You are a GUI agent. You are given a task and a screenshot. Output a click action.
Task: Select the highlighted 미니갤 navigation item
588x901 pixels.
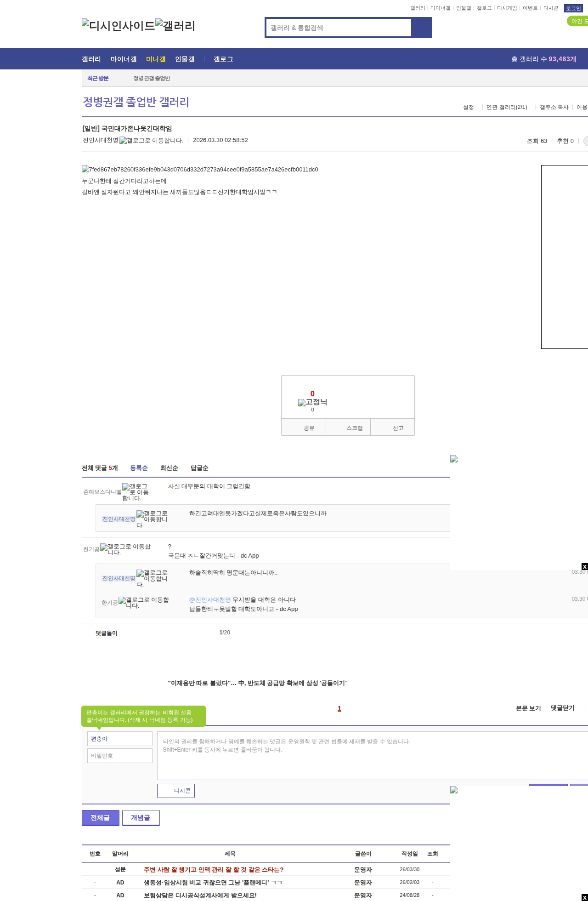point(156,59)
